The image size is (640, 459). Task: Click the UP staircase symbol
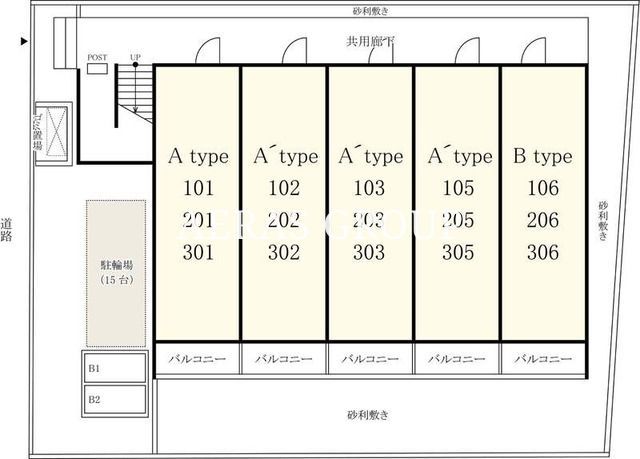pos(135,93)
